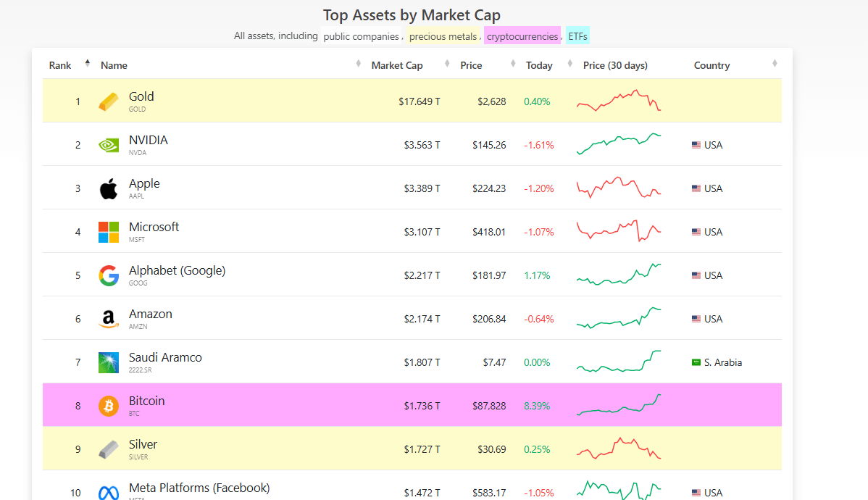Sort by Today change using its arrow
This screenshot has width=868, height=500.
point(569,63)
